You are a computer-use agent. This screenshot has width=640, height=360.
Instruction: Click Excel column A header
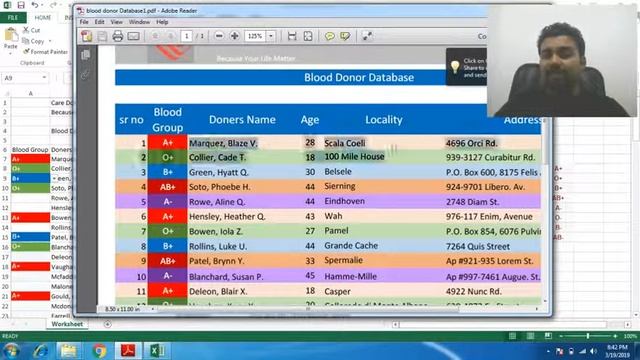point(31,93)
